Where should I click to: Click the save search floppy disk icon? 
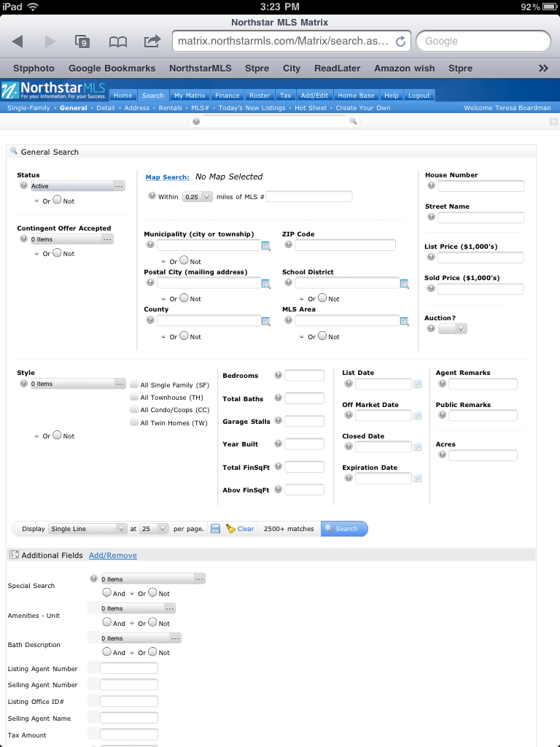click(x=215, y=529)
